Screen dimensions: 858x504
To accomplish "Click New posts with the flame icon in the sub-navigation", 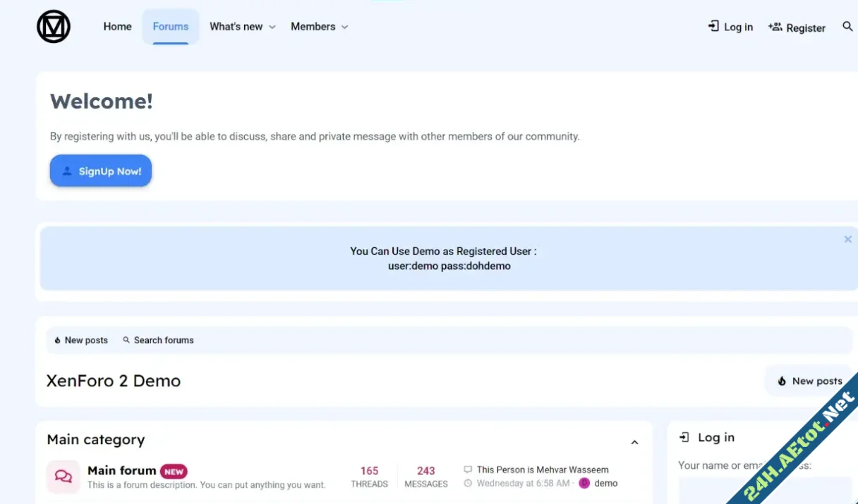I will [81, 340].
